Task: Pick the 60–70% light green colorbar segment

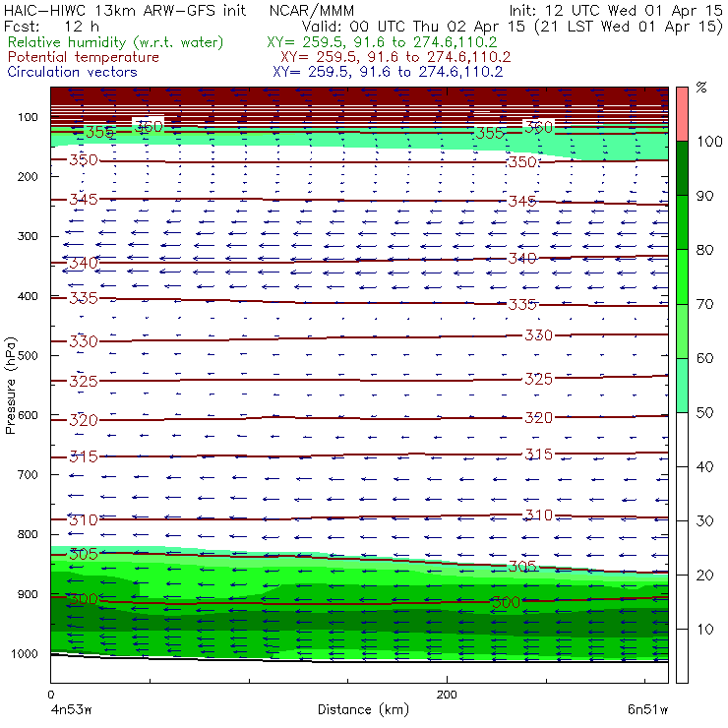Action: [x=682, y=331]
